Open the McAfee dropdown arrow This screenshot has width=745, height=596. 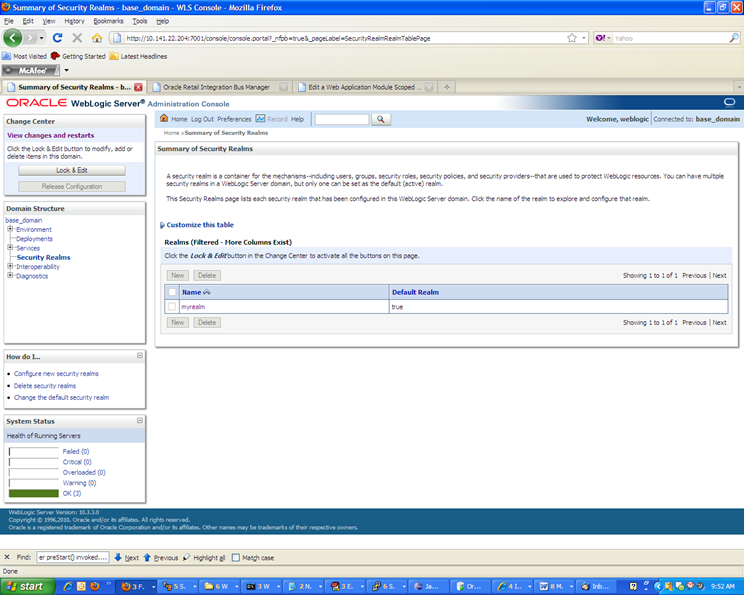pyautogui.click(x=67, y=70)
